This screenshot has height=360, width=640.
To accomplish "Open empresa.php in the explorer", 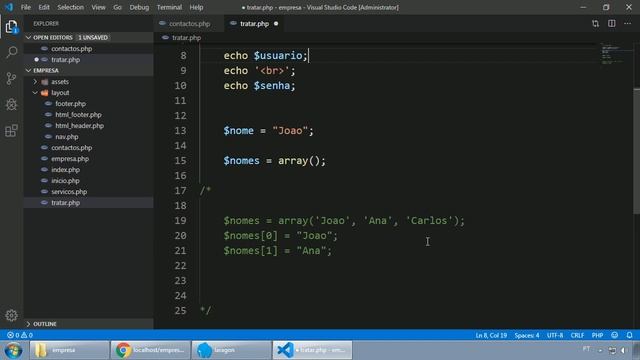I will 89,159.
